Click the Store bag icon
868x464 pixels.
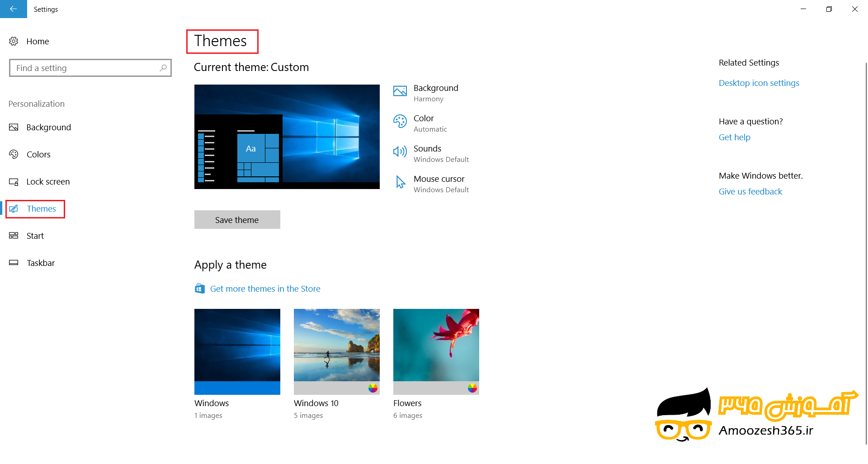(200, 289)
